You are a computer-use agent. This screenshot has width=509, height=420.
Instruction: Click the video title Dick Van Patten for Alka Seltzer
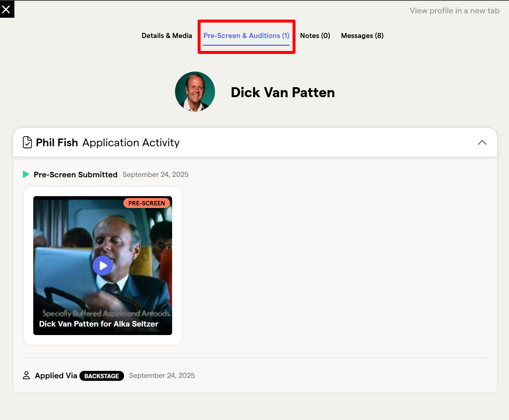point(99,324)
